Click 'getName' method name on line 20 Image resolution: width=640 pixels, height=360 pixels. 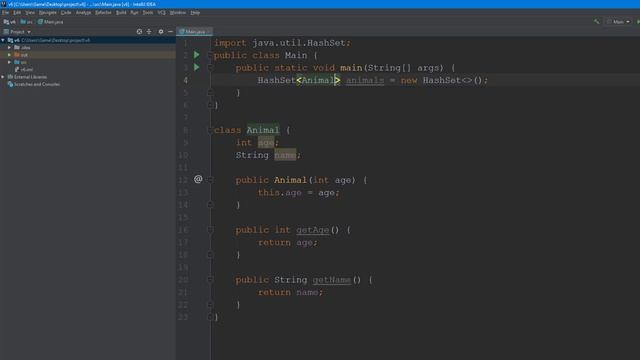tap(332, 280)
